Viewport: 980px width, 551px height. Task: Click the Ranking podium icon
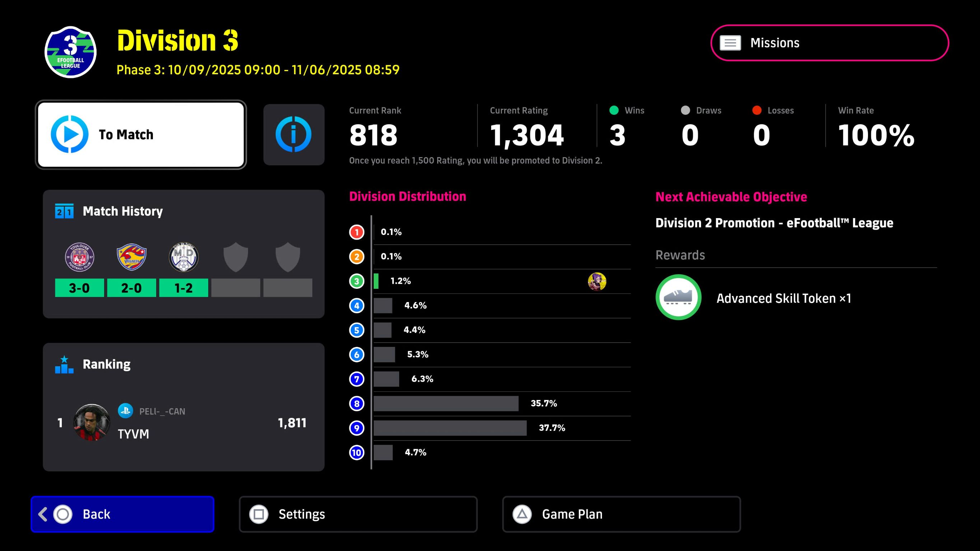(x=64, y=365)
